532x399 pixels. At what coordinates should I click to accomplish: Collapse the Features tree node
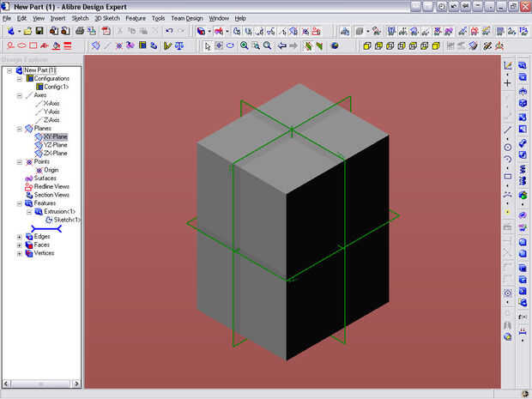[x=20, y=203]
